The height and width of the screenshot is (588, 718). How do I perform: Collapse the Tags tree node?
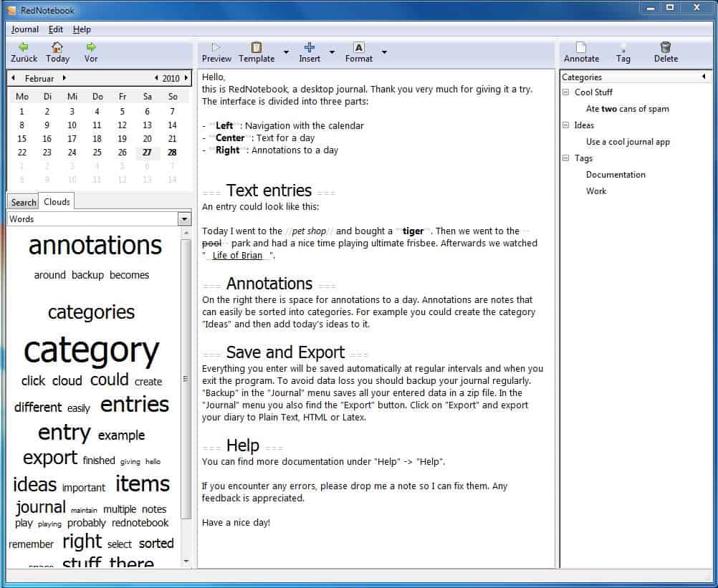[x=566, y=158]
